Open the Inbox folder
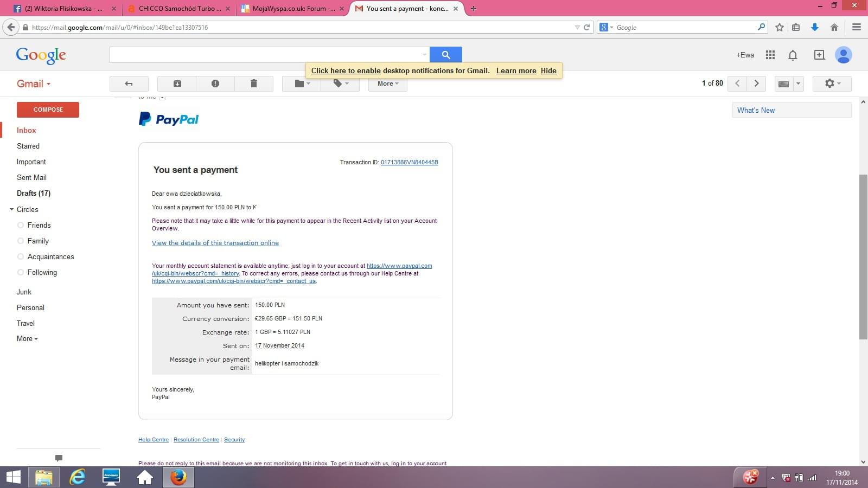The width and height of the screenshot is (868, 488). (27, 130)
